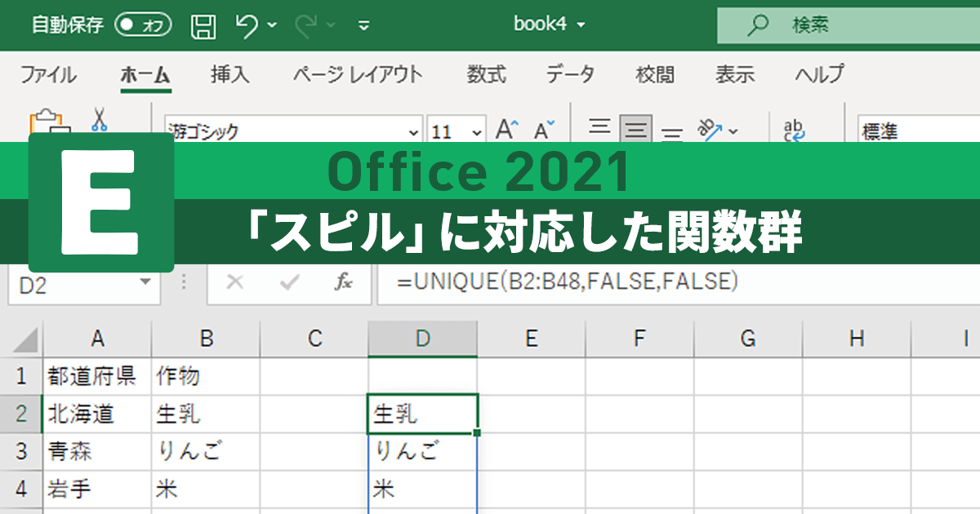Click the 検索 search box
980x514 pixels.
pos(849,25)
